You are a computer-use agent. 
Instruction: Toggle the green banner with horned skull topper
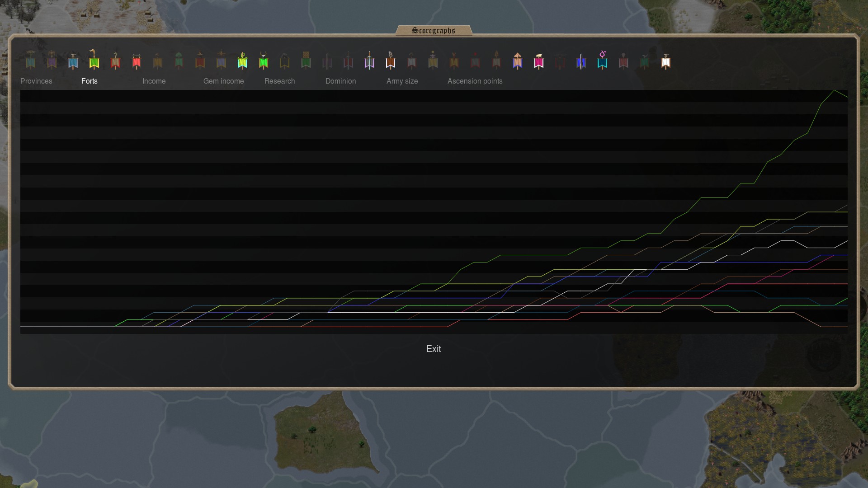click(x=264, y=60)
